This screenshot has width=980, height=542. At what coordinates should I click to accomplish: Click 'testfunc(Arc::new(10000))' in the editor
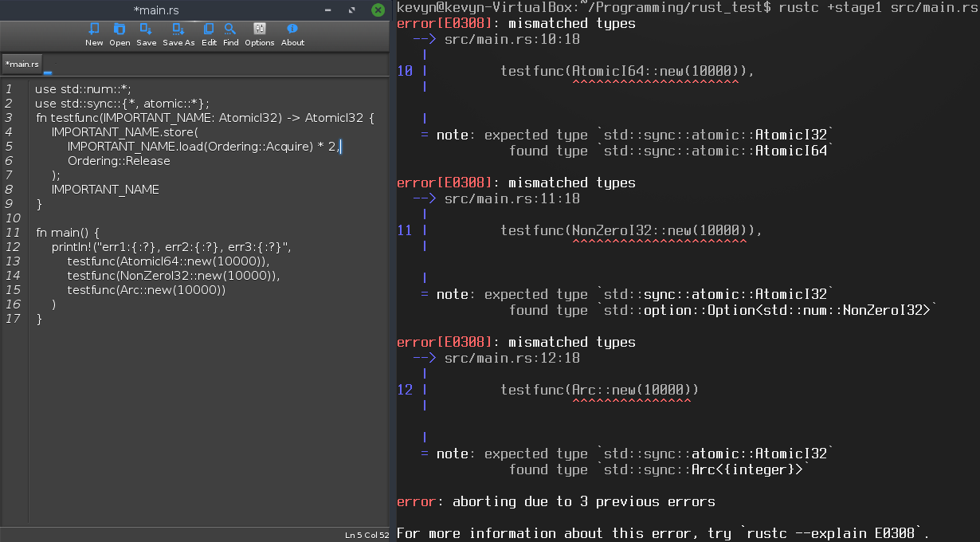tap(147, 290)
